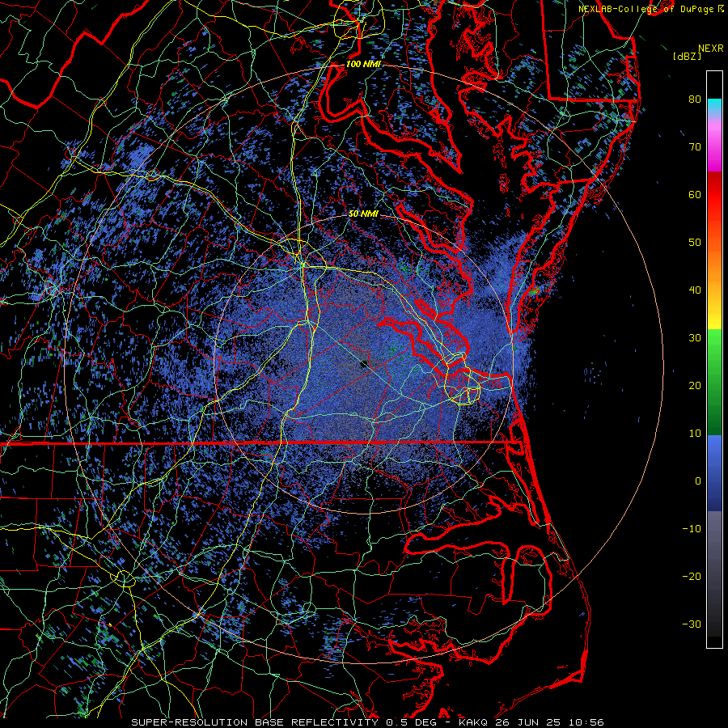Viewport: 728px width, 728px height.
Task: Click the 30 value on the dBZ scale
Action: [x=695, y=337]
